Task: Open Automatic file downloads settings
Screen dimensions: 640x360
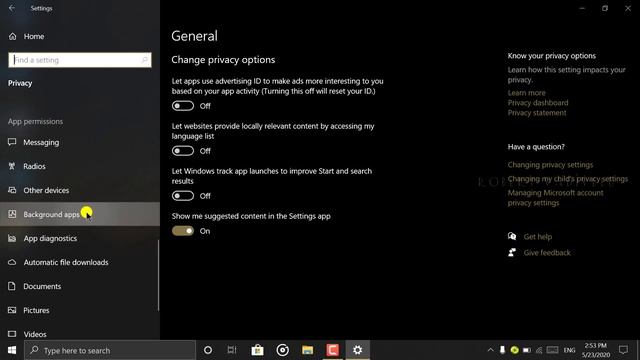Action: 80,262
